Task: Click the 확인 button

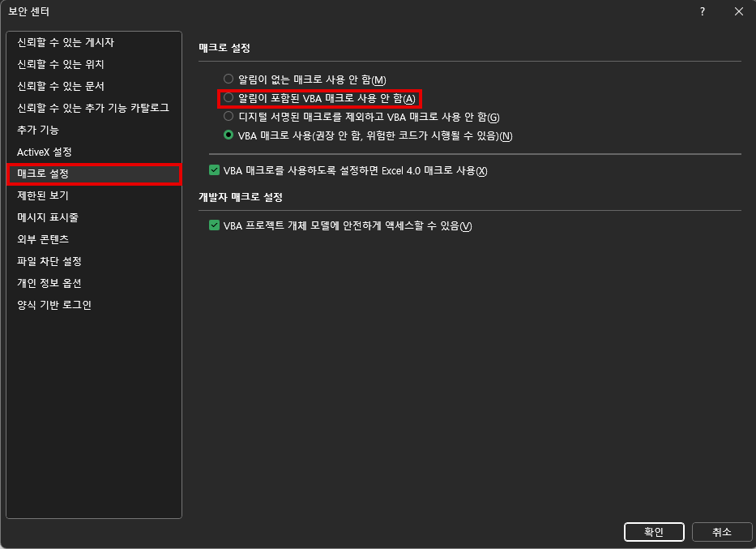Action: (654, 532)
